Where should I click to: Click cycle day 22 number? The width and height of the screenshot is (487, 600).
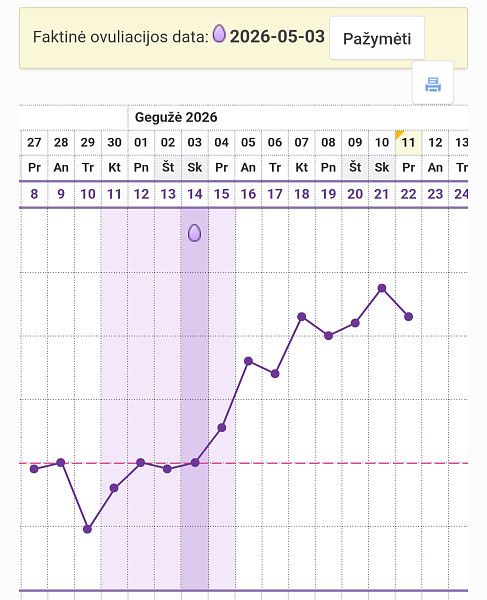(408, 194)
